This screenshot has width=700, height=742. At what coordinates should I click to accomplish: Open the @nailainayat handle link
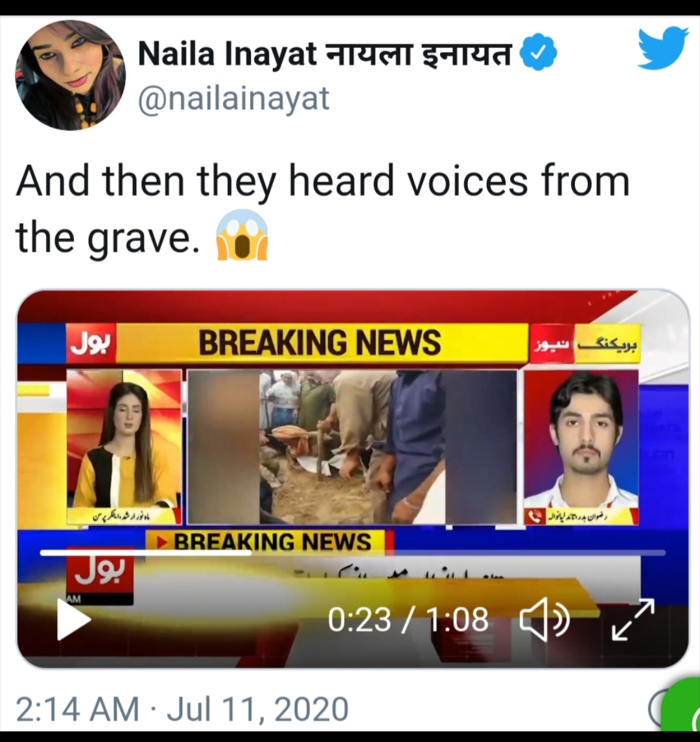tap(233, 99)
